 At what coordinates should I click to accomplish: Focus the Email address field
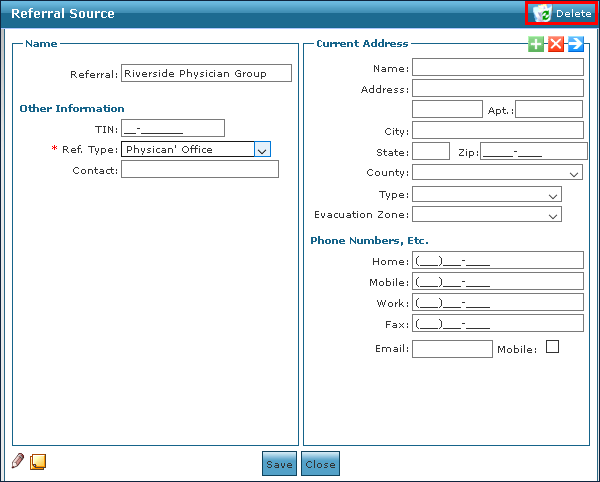(x=452, y=349)
